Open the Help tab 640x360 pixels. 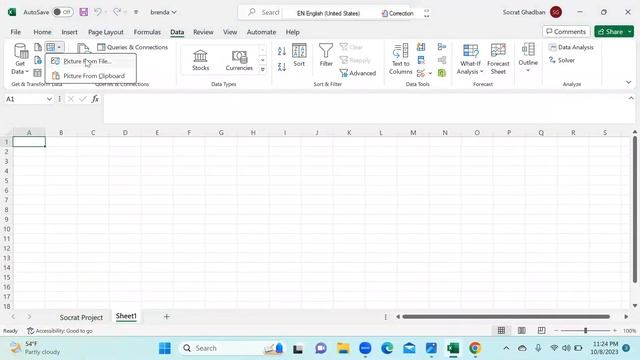(x=292, y=32)
